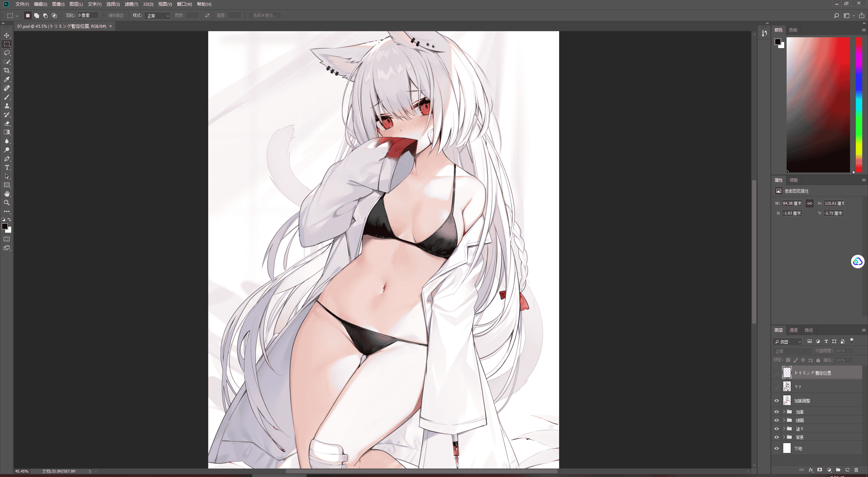Select the Pen tool
This screenshot has width=868, height=477.
(x=7, y=159)
